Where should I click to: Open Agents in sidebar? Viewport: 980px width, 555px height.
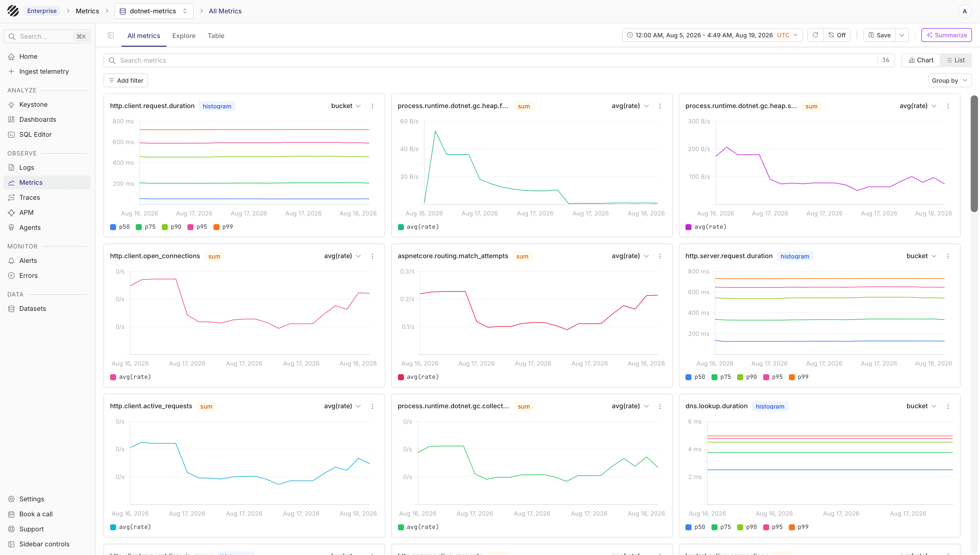point(47,227)
